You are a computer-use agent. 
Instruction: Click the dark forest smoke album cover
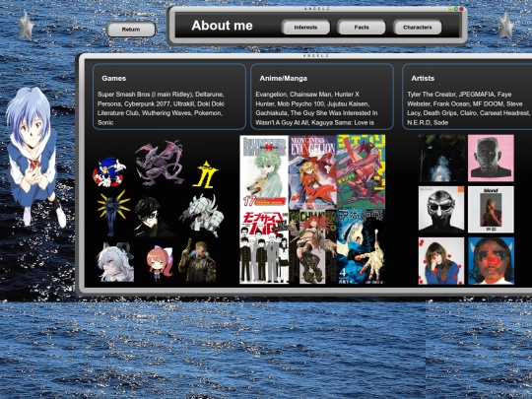pyautogui.click(x=441, y=158)
